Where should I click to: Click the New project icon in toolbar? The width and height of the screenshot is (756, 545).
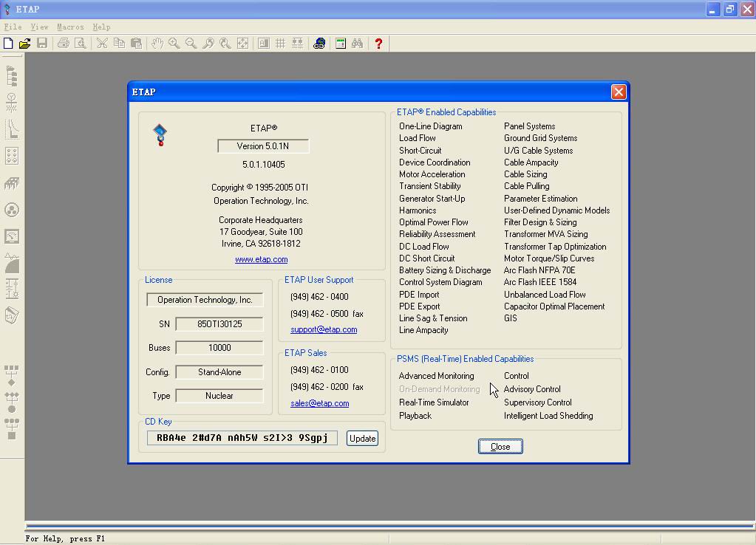point(8,44)
